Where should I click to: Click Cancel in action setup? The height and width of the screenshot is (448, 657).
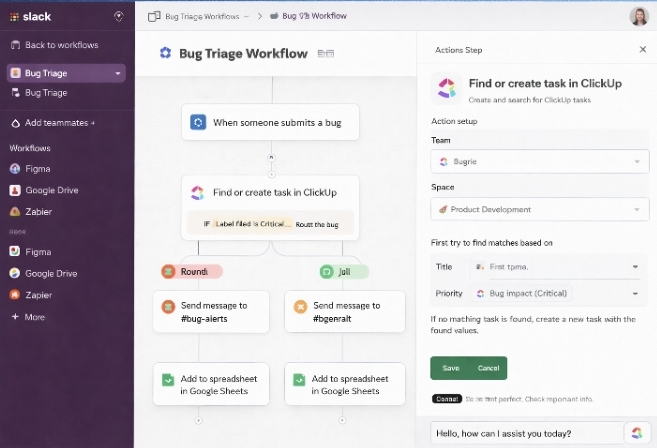tap(488, 368)
